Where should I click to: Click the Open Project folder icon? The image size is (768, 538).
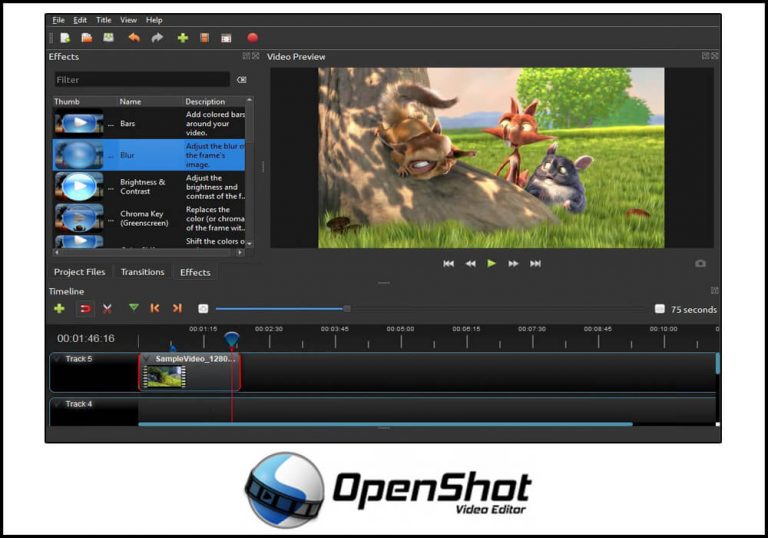87,38
